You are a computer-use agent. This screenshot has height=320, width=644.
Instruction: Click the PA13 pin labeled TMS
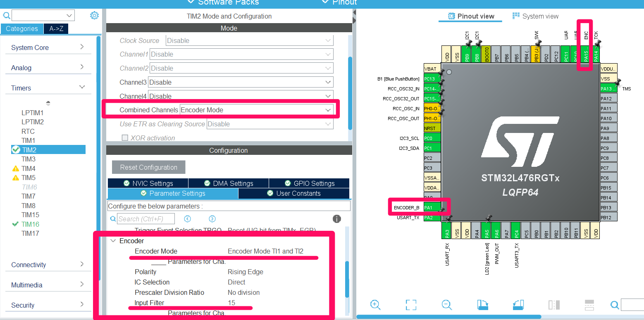[608, 88]
